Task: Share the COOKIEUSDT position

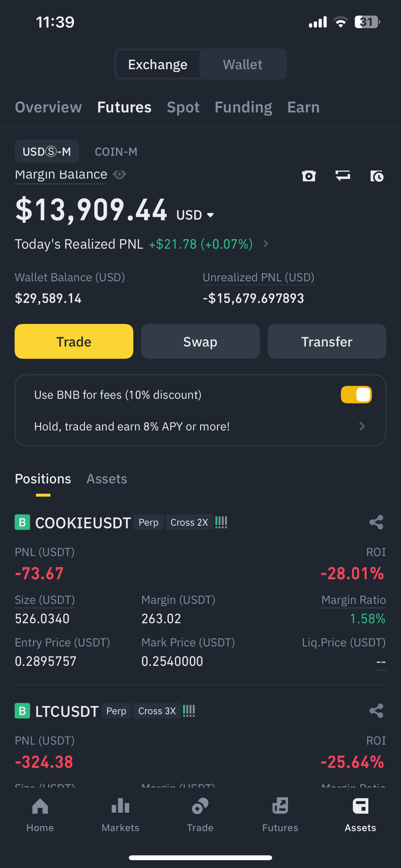Action: pyautogui.click(x=376, y=522)
